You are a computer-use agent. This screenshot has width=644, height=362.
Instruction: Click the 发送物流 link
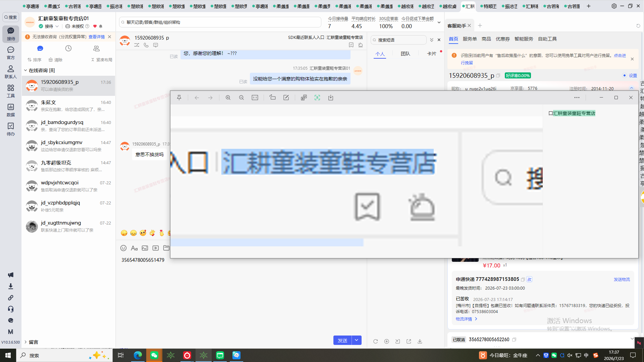click(x=622, y=279)
